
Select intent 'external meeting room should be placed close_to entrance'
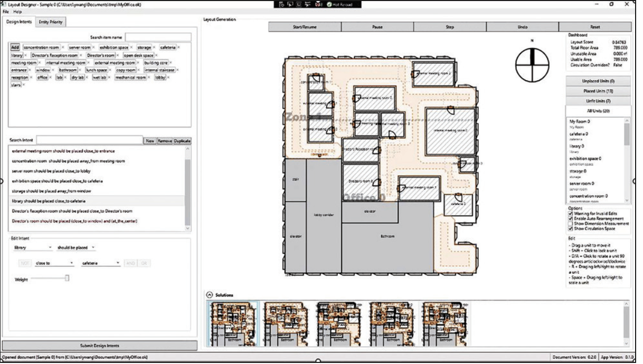97,151
